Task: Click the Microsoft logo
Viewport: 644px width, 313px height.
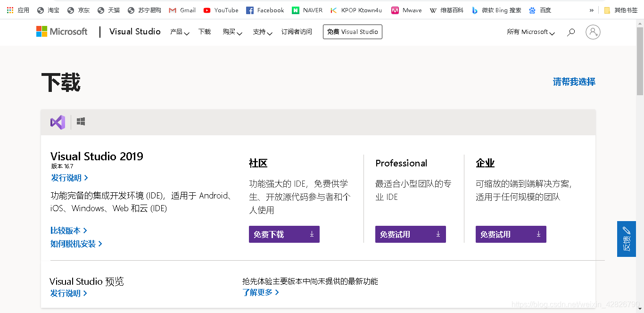Action: [62, 32]
